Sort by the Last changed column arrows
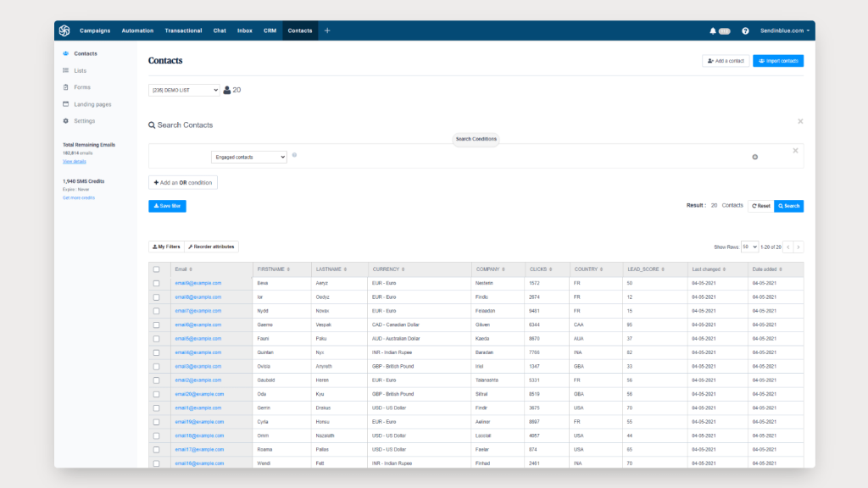 click(x=724, y=269)
